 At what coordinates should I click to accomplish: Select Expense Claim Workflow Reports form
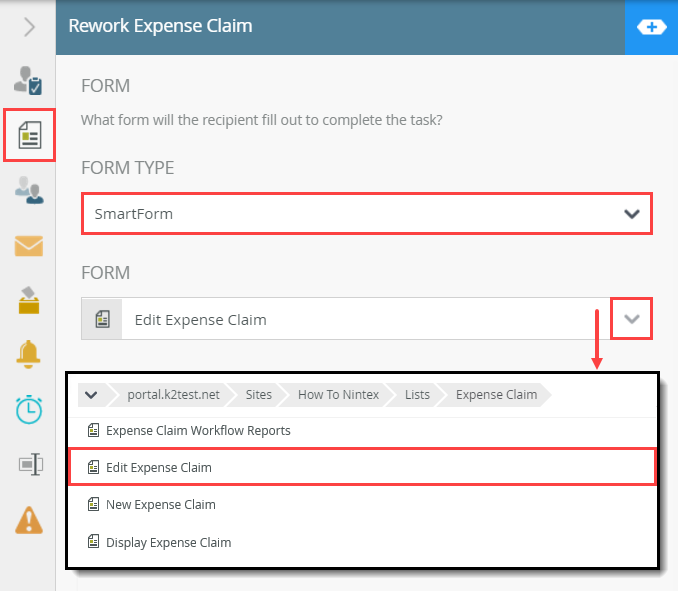(198, 431)
